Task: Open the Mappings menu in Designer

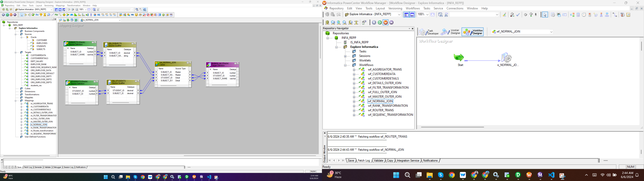Action: pyautogui.click(x=60, y=6)
